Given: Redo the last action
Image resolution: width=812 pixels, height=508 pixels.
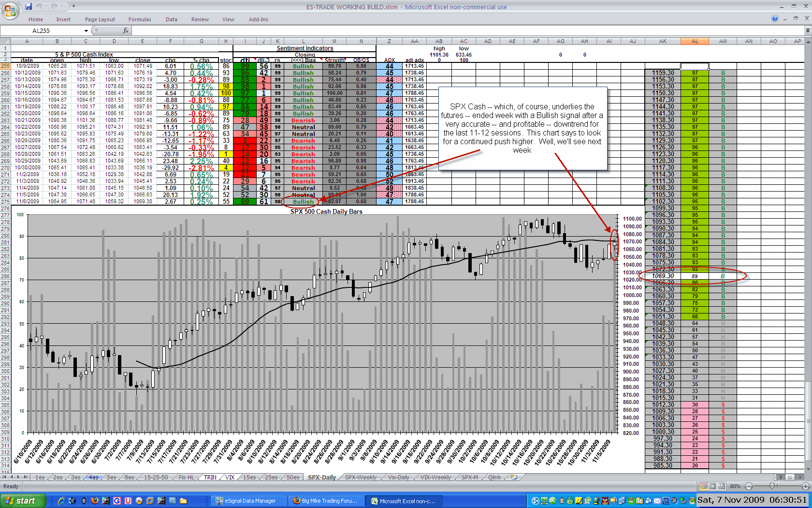Looking at the screenshot, I should [54, 6].
